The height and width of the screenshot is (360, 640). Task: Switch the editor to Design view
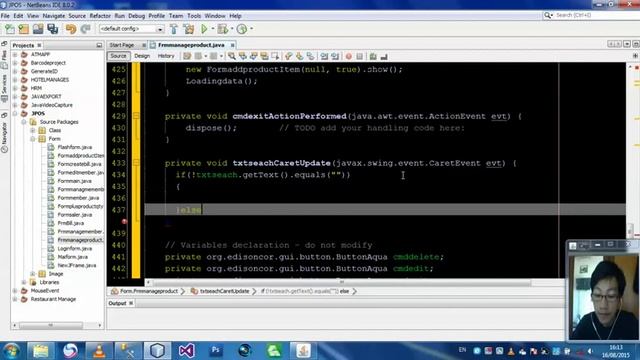[x=142, y=56]
